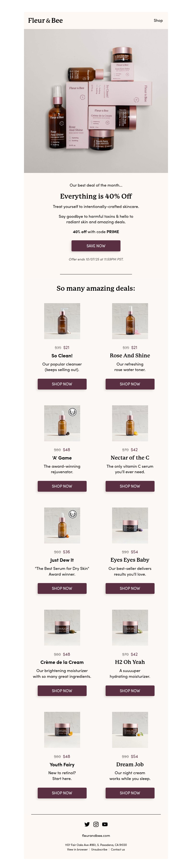
Task: Click Shop Now under Rose And Shine
Action: [x=130, y=384]
